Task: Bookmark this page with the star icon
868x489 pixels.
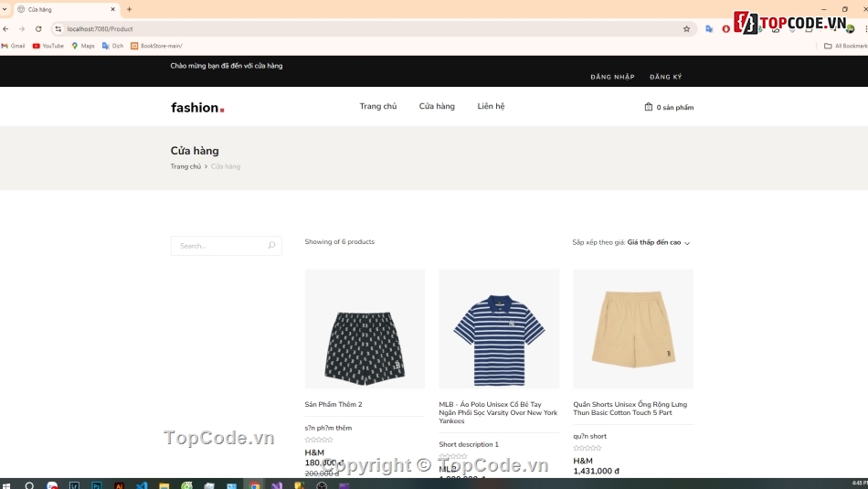Action: (x=686, y=29)
